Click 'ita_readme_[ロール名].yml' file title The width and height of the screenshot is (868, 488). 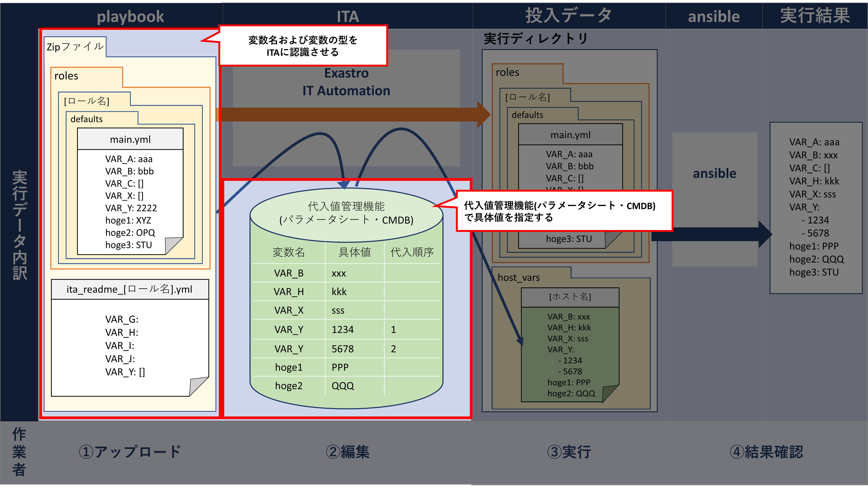click(x=129, y=289)
